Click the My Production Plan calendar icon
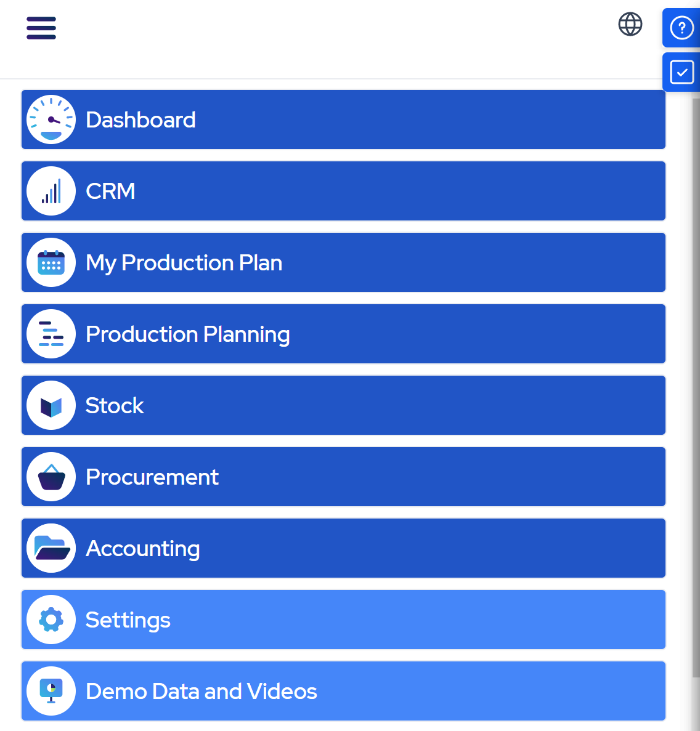The width and height of the screenshot is (700, 731). tap(51, 262)
